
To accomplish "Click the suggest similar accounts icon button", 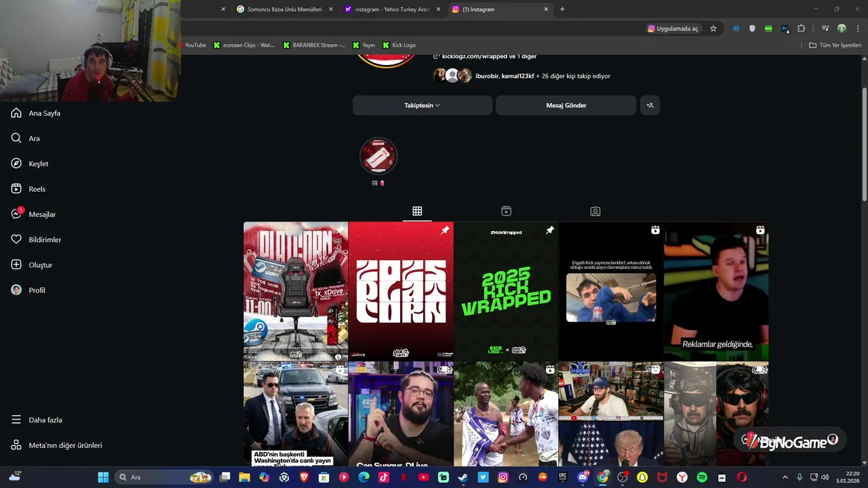I will click(x=650, y=105).
